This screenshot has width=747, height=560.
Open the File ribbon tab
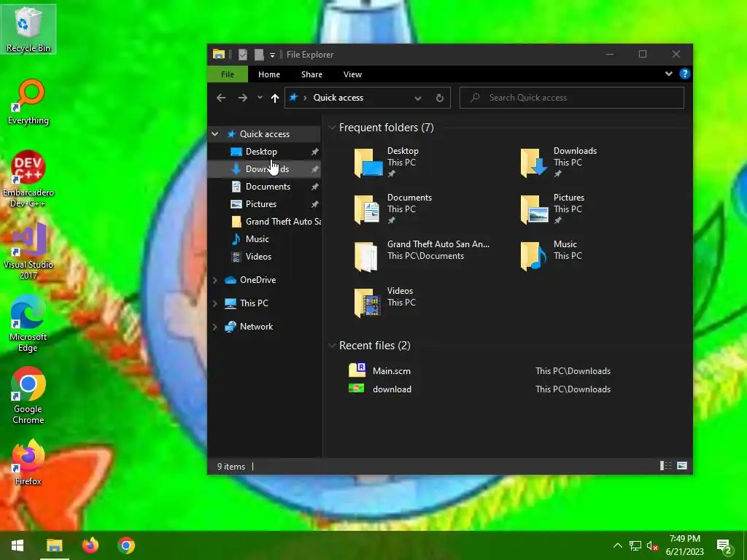[x=228, y=74]
